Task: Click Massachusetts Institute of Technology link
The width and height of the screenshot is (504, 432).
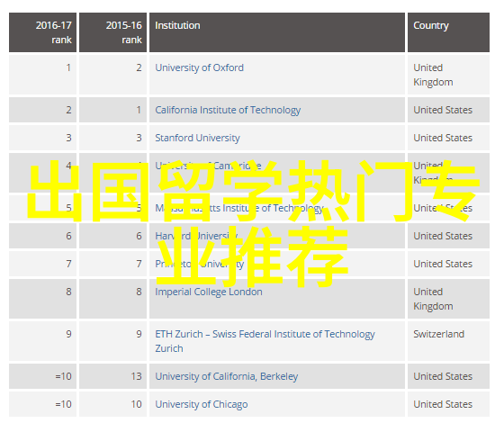Action: (239, 208)
